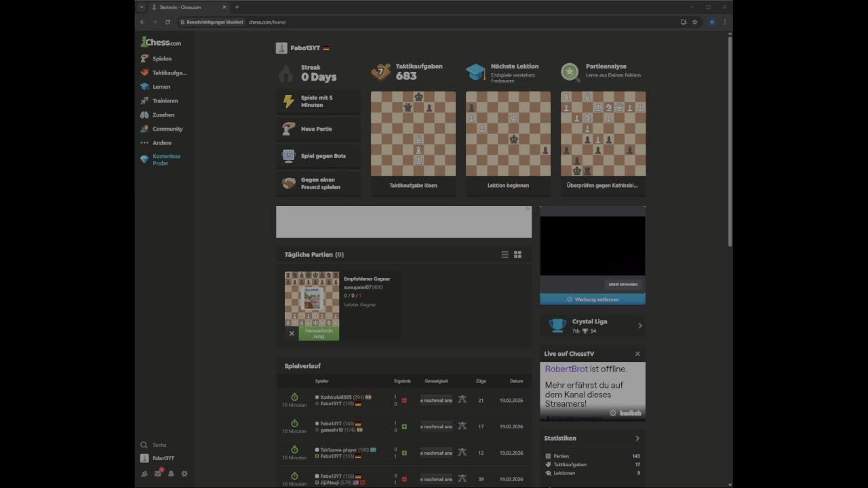The width and height of the screenshot is (868, 488).
Task: Close the Live auf ChessTV panel
Action: pos(637,354)
